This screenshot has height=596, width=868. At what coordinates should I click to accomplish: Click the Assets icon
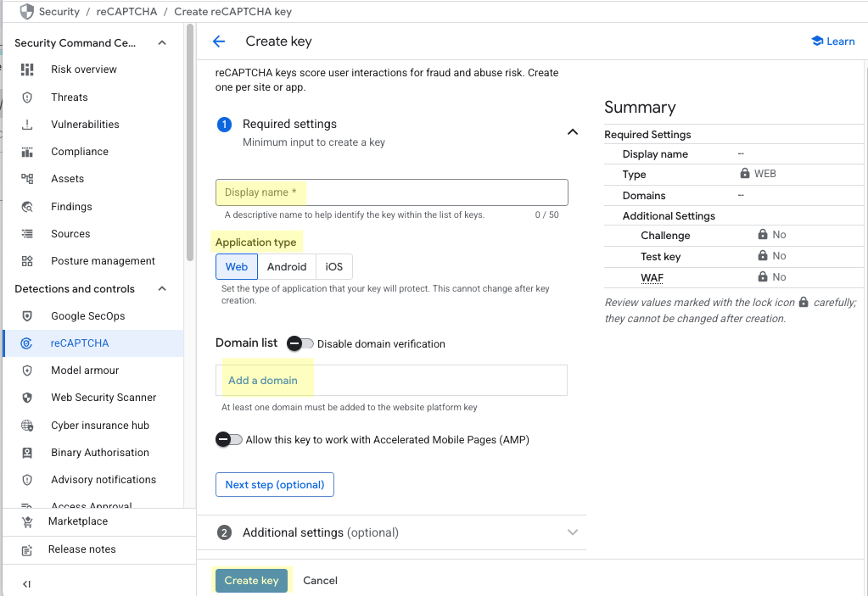pyautogui.click(x=27, y=179)
